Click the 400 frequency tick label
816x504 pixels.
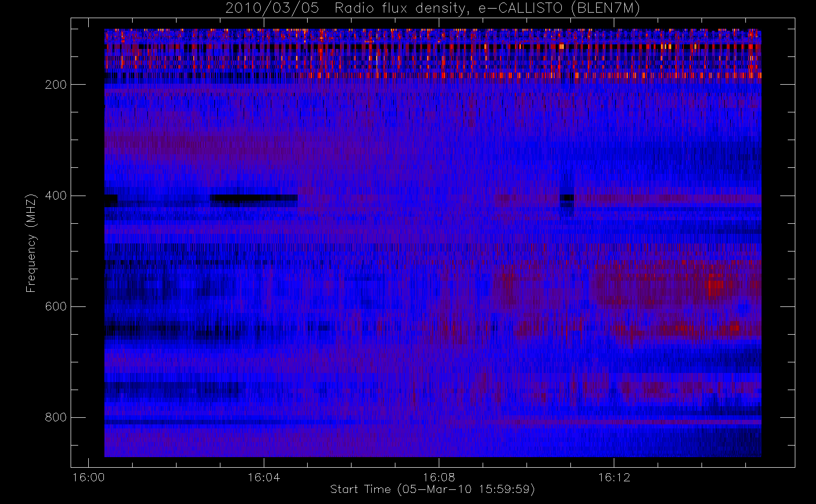pyautogui.click(x=56, y=196)
